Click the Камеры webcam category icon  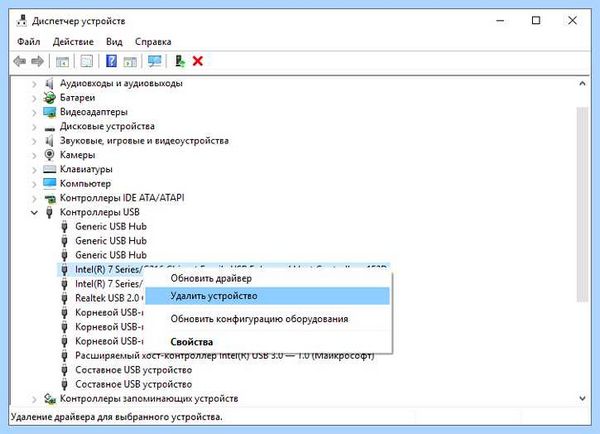pos(49,155)
